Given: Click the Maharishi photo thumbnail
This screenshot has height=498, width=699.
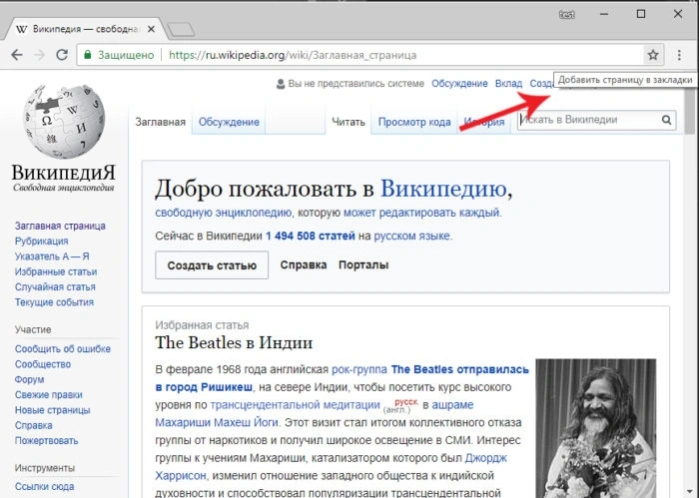Looking at the screenshot, I should click(x=596, y=428).
